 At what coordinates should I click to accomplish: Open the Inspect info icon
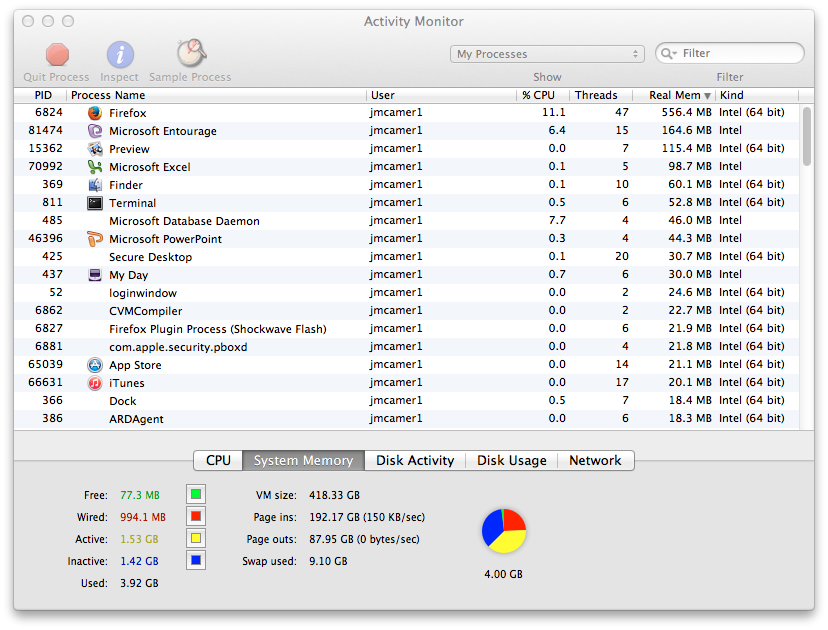pyautogui.click(x=120, y=54)
